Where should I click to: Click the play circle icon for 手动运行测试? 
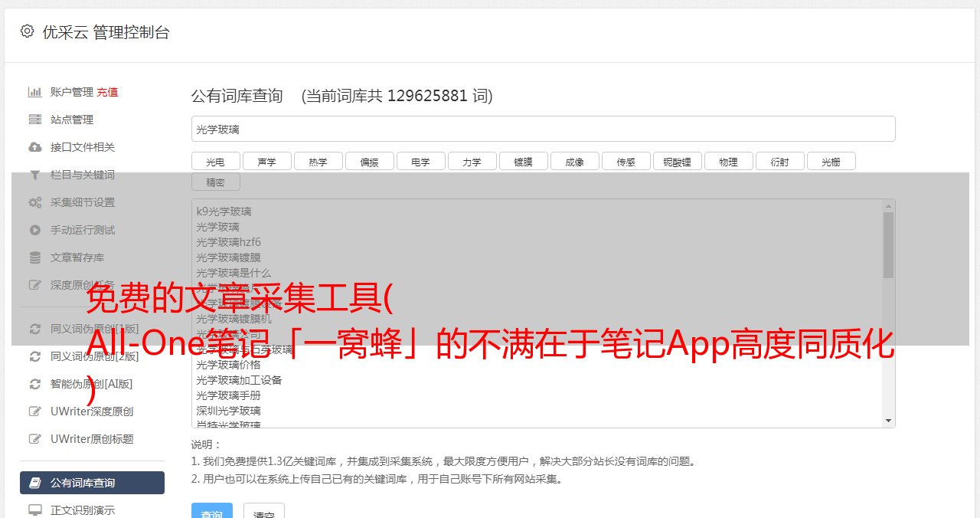[35, 230]
